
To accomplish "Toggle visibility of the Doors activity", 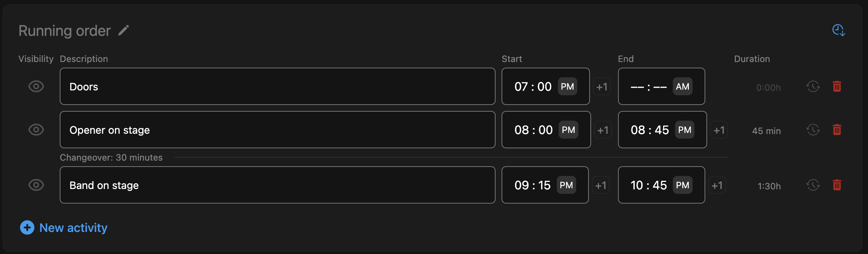I will tap(36, 87).
